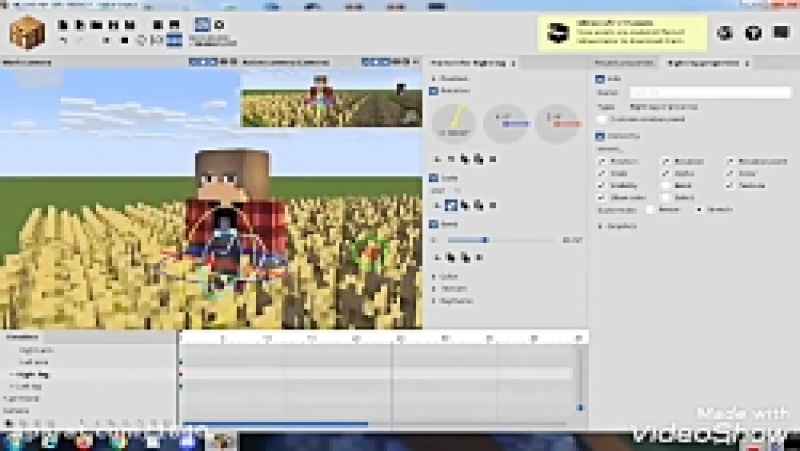Click the red icon in the Windows taskbar
The width and height of the screenshot is (800, 451).
pos(84,441)
